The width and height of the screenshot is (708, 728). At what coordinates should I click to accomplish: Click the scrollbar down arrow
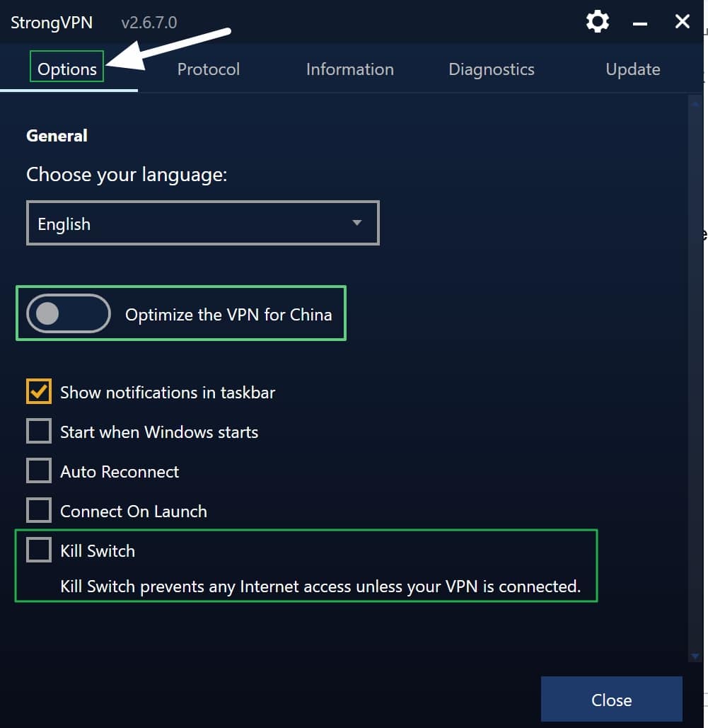tap(695, 656)
